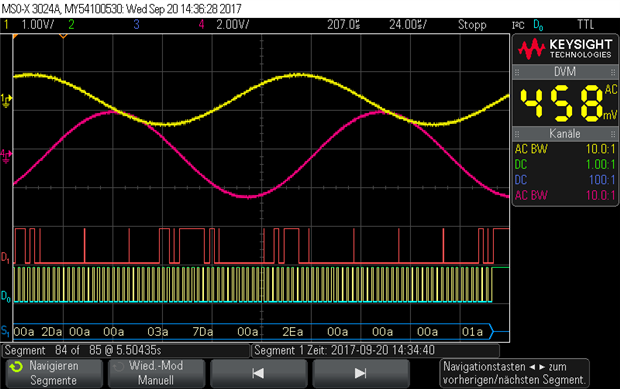Image resolution: width=620 pixels, height=389 pixels.
Task: Jump to previous segment arrow button
Action: pyautogui.click(x=258, y=373)
